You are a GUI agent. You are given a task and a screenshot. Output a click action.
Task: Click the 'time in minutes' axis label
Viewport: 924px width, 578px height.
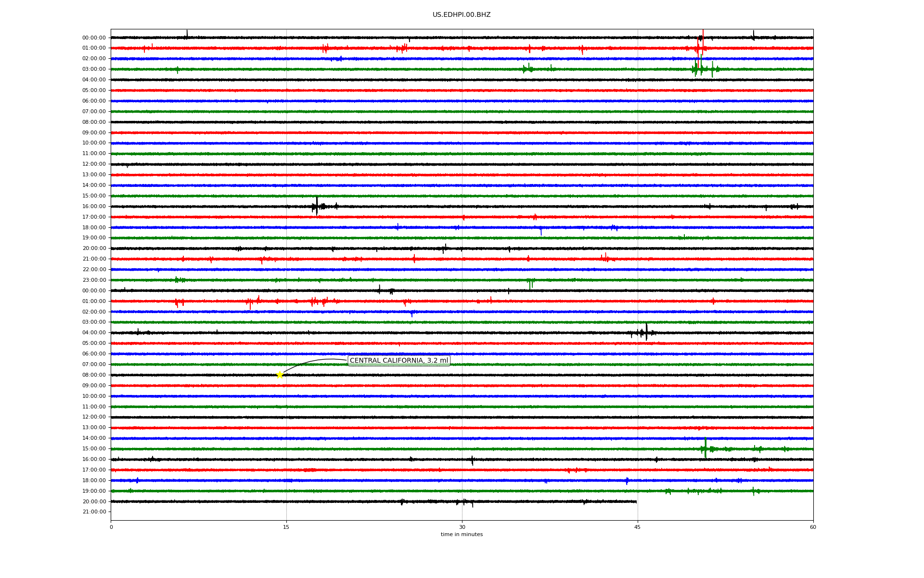pyautogui.click(x=461, y=534)
